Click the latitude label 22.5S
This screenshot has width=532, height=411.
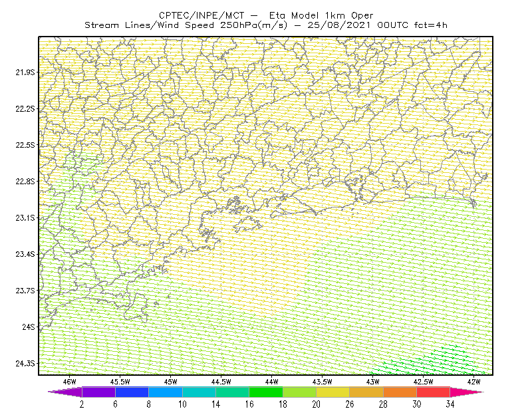click(25, 145)
